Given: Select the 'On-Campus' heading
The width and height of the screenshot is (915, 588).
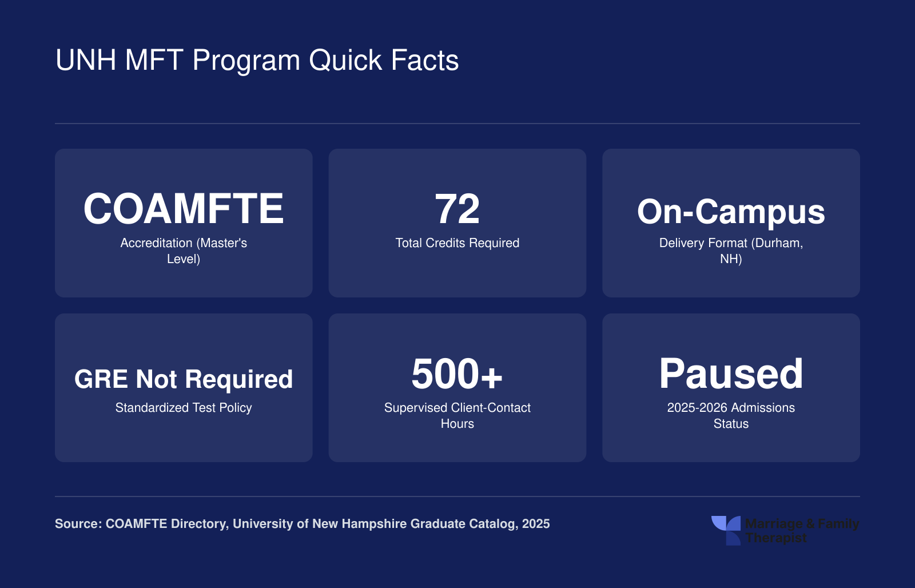Looking at the screenshot, I should [731, 212].
